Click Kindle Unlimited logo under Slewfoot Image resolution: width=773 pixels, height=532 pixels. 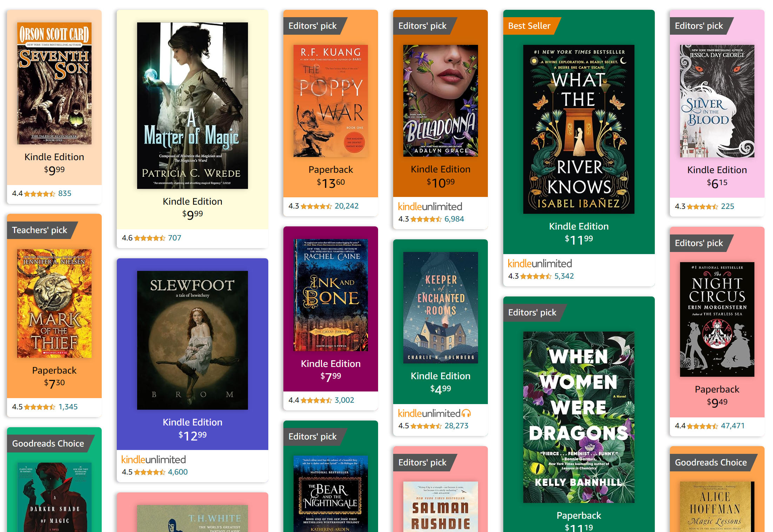(154, 459)
